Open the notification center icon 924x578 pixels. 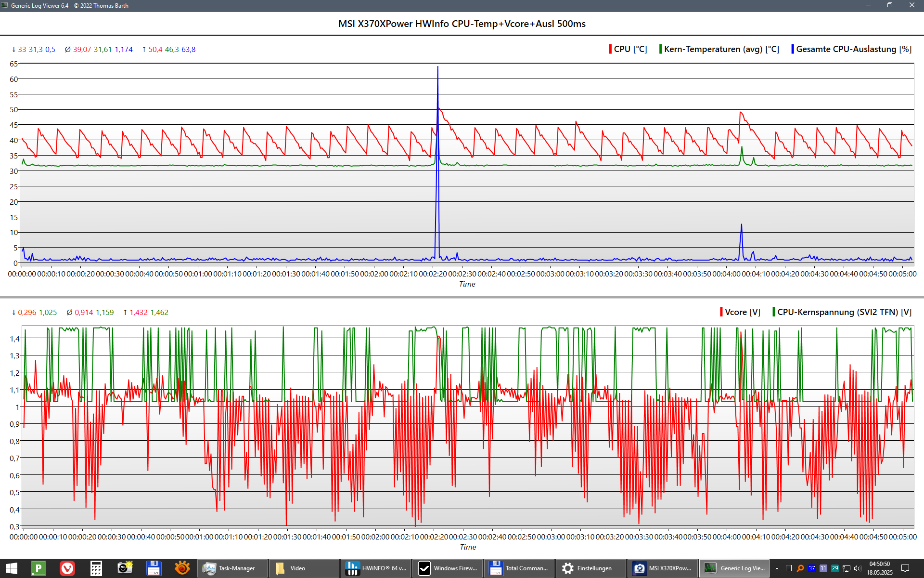click(905, 568)
